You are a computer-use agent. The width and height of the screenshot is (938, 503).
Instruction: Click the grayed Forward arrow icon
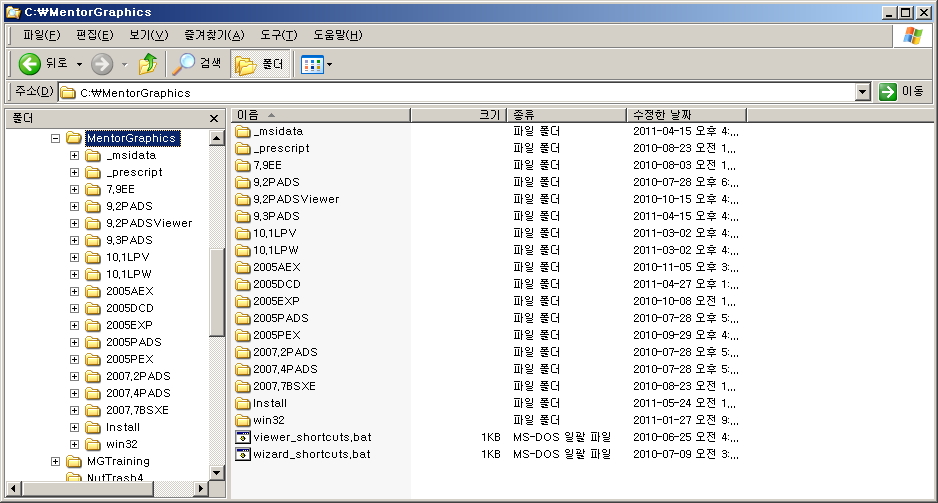pyautogui.click(x=102, y=64)
